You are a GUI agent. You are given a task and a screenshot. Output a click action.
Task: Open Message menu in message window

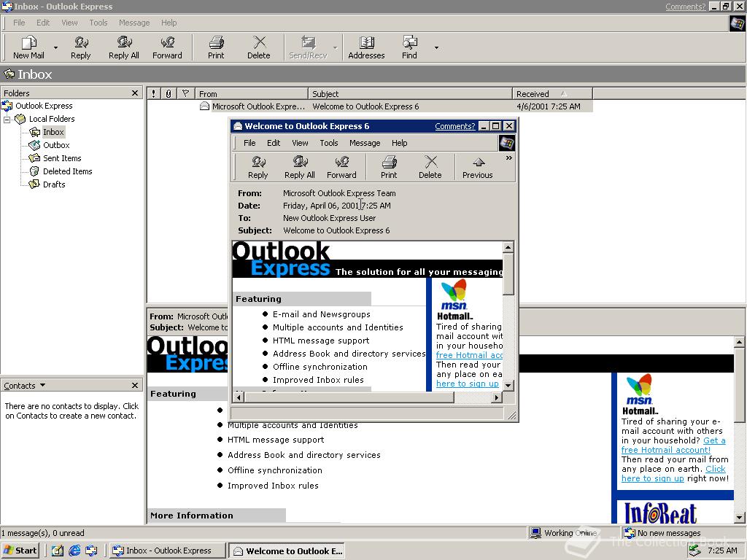coord(364,143)
